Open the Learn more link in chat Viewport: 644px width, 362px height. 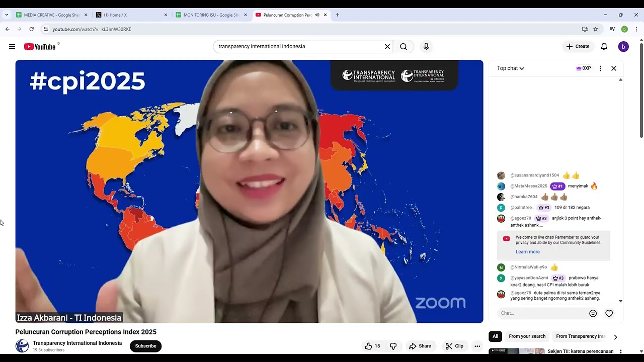[x=527, y=252]
